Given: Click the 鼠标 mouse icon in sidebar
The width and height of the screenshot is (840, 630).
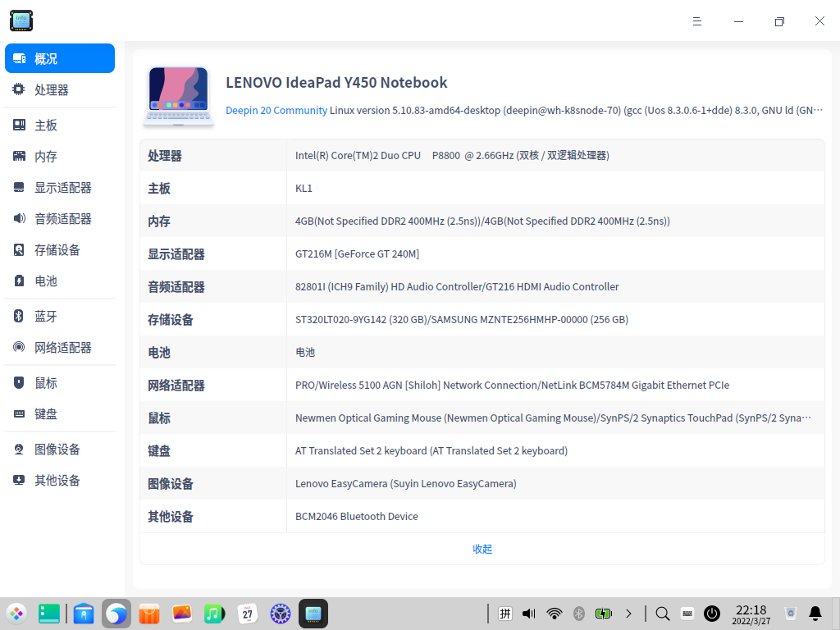Looking at the screenshot, I should 19,382.
